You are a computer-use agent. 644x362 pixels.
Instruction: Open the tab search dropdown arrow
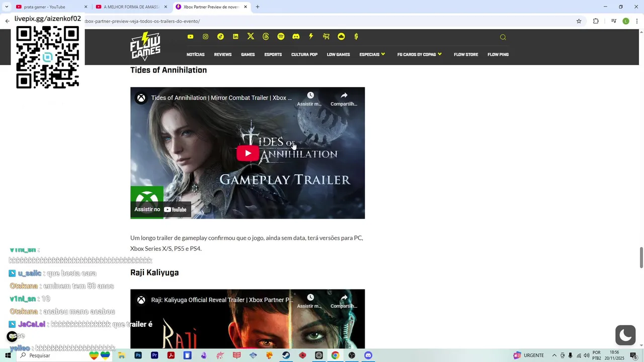click(7, 7)
